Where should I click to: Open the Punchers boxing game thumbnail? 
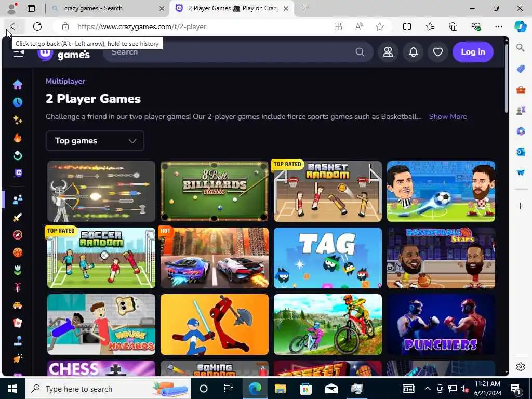[x=441, y=324]
